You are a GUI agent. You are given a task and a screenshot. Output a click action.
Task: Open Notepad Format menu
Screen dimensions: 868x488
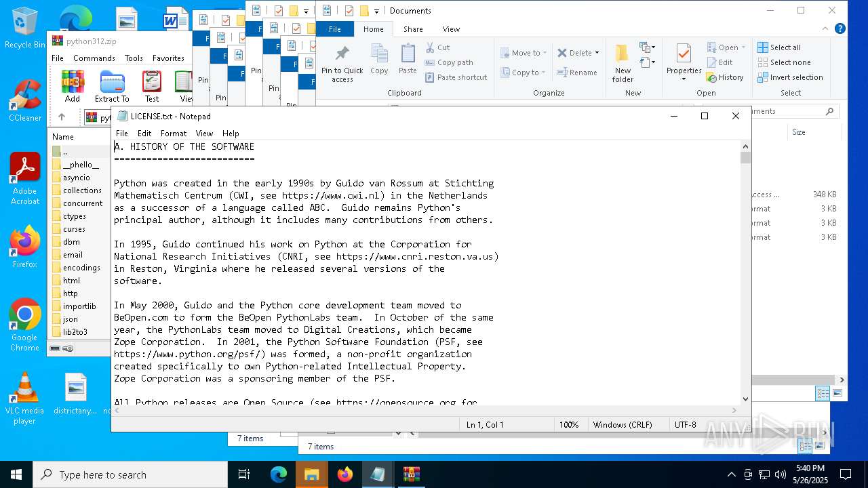click(174, 134)
